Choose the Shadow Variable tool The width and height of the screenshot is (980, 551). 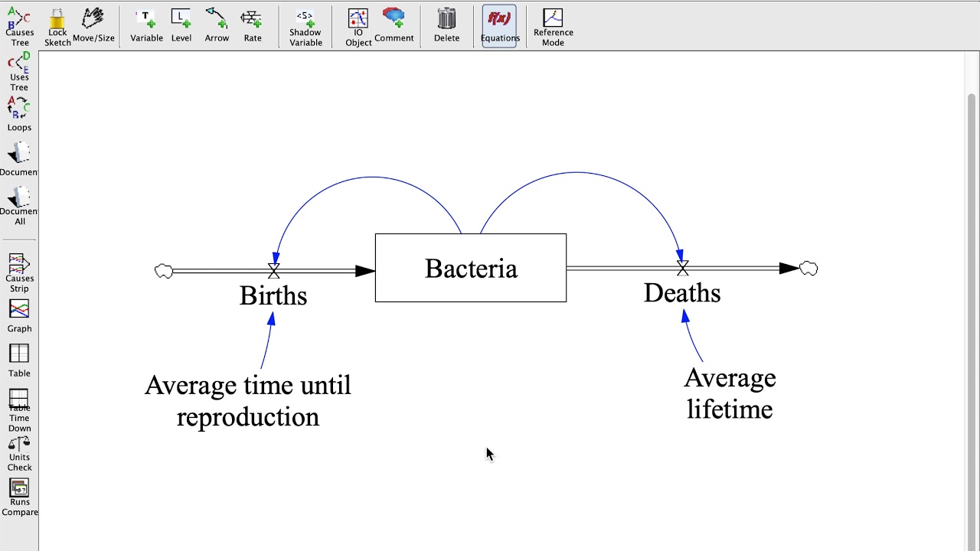tap(305, 28)
